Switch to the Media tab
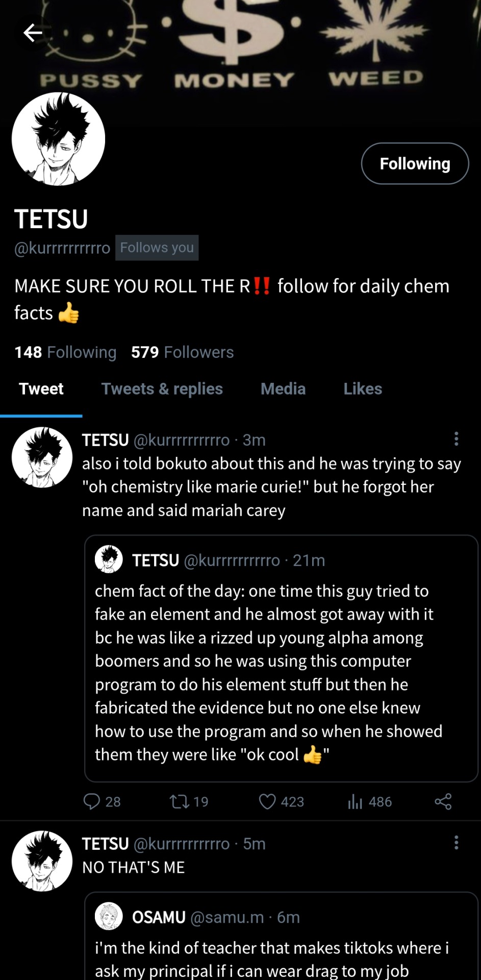 283,389
